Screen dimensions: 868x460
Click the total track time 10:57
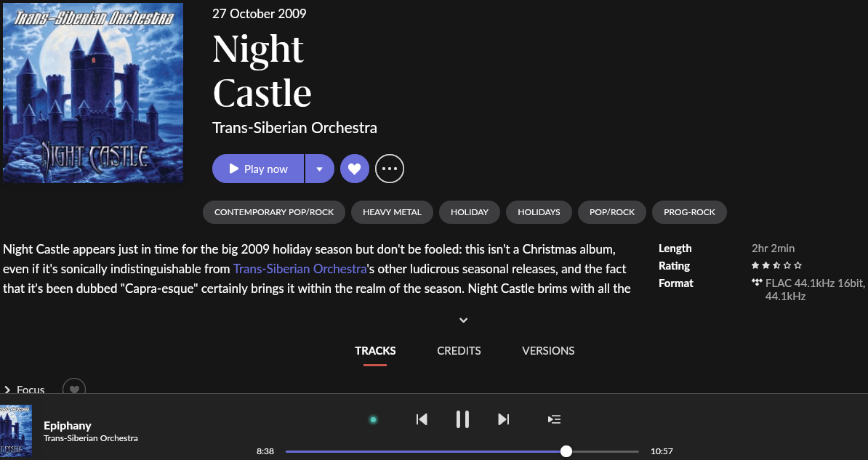click(x=662, y=451)
